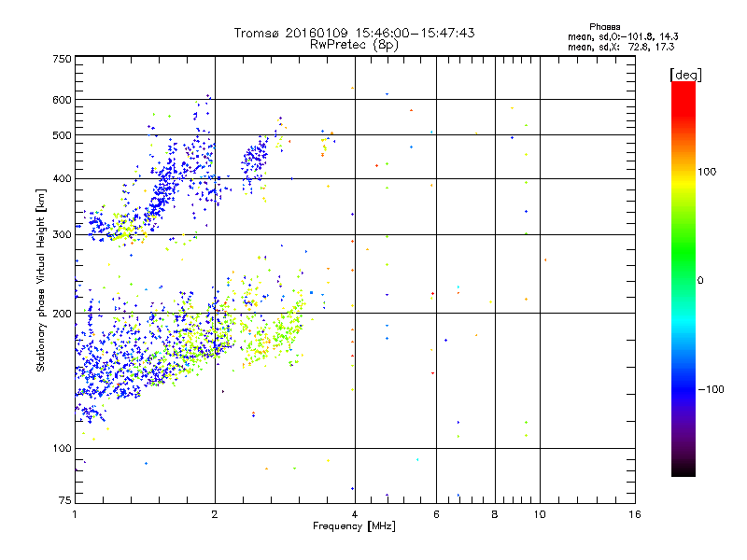This screenshot has width=747, height=560.
Task: Click the plot title 'Tromsø 20160109 15:46:00-15:47:43'
Action: pyautogui.click(x=354, y=33)
